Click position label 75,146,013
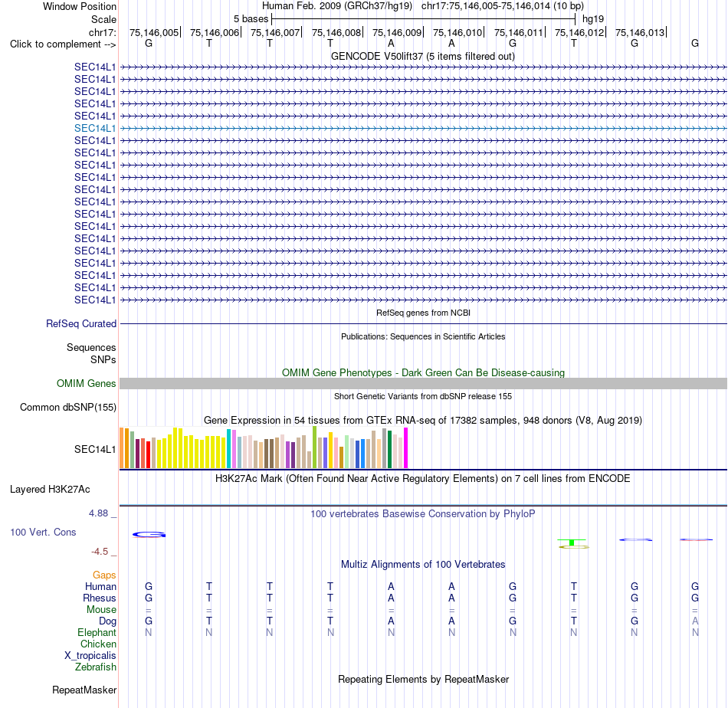Screen dimensions: 728x708 640,32
